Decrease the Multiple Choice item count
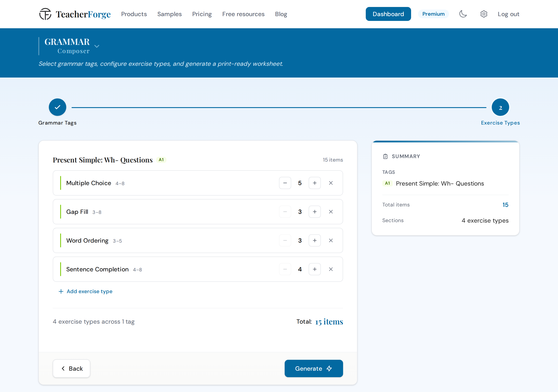Screen dimensions: 558x392 click(x=285, y=183)
